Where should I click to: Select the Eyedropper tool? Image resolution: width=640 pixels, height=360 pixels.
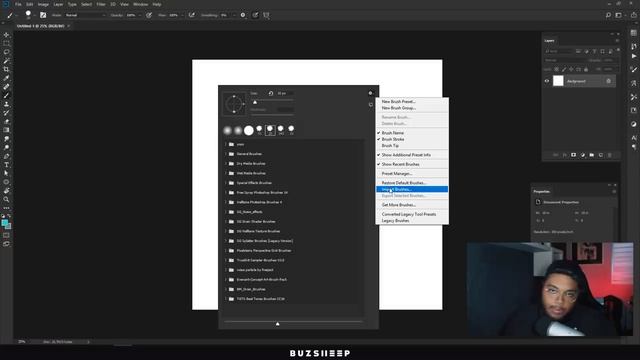(x=6, y=78)
